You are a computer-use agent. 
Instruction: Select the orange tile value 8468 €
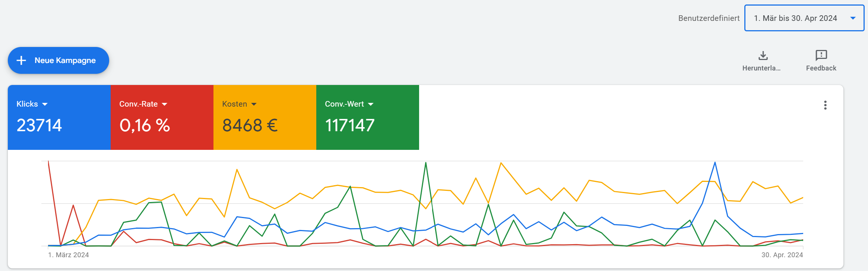pyautogui.click(x=250, y=125)
